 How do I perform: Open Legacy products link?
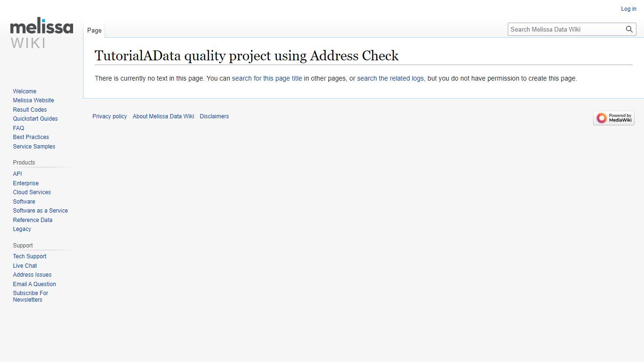(22, 229)
